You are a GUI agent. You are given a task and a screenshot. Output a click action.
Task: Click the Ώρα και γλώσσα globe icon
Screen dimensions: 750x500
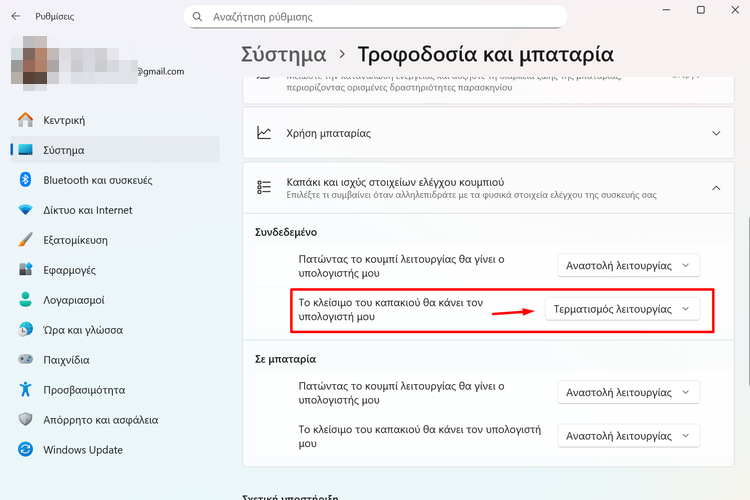coord(25,329)
